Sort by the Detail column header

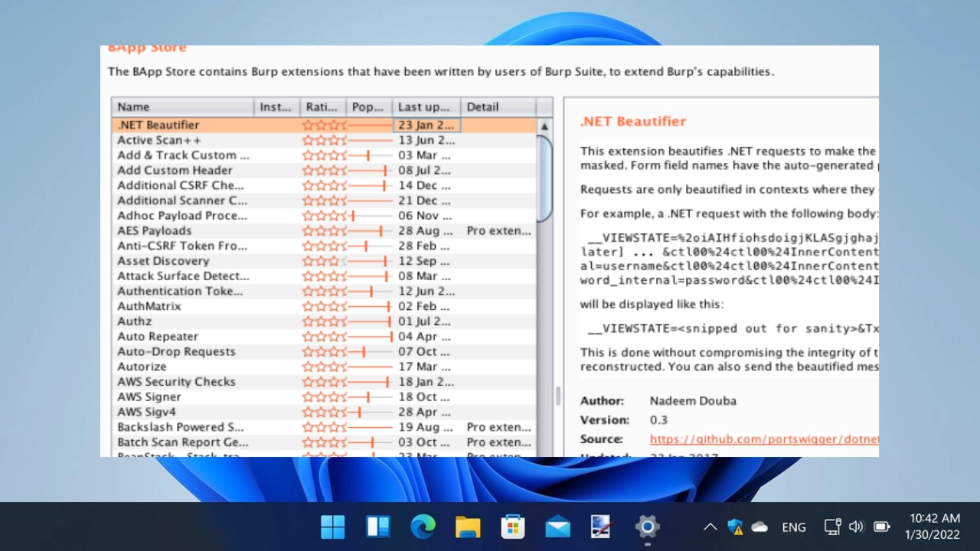click(498, 106)
